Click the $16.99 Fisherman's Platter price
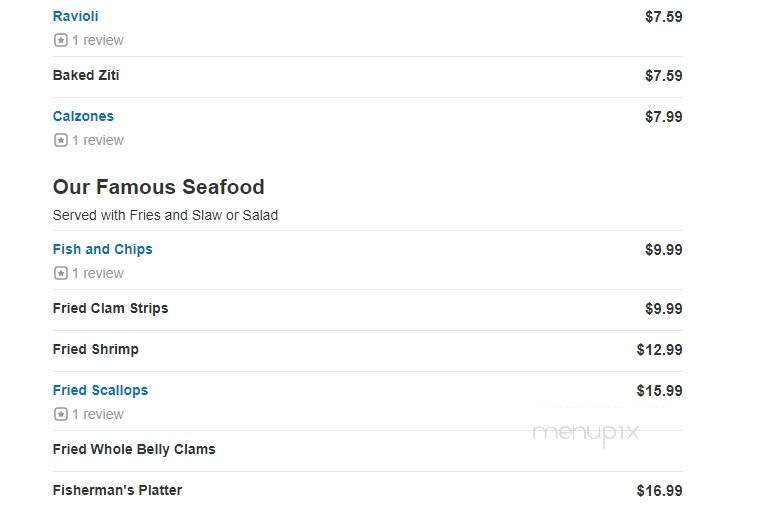 (659, 491)
